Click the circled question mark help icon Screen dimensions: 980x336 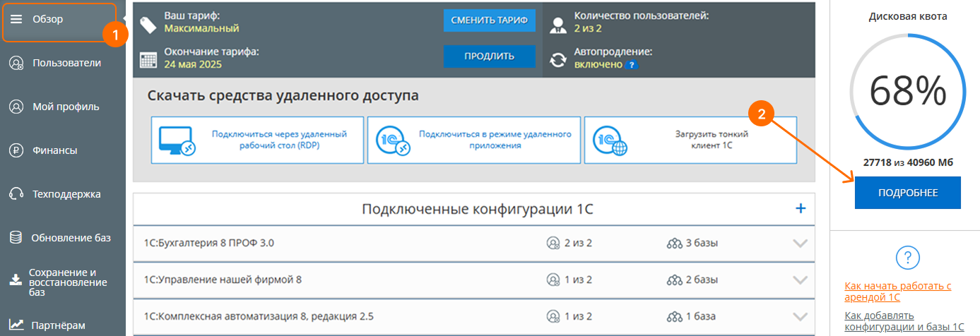click(x=907, y=258)
